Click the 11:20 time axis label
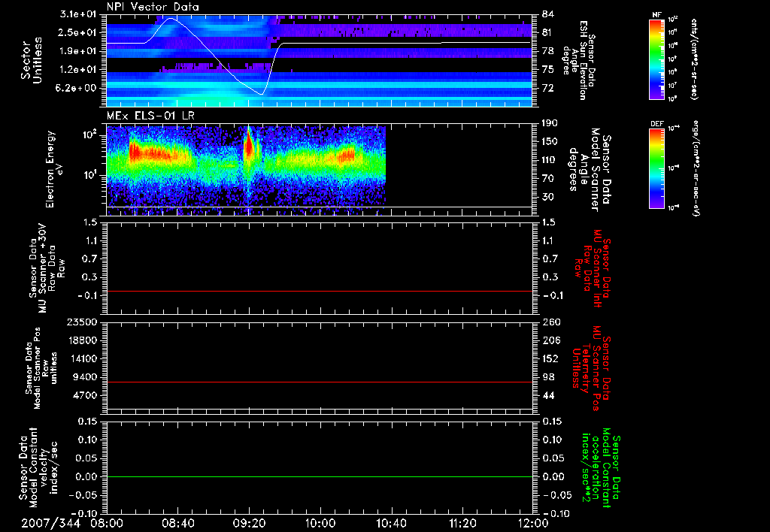This screenshot has height=532, width=770. (x=462, y=522)
